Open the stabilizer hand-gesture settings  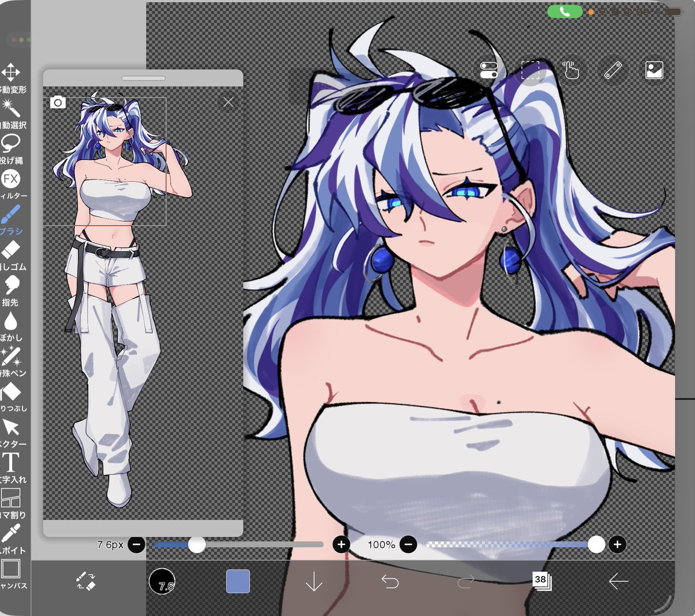pos(571,70)
